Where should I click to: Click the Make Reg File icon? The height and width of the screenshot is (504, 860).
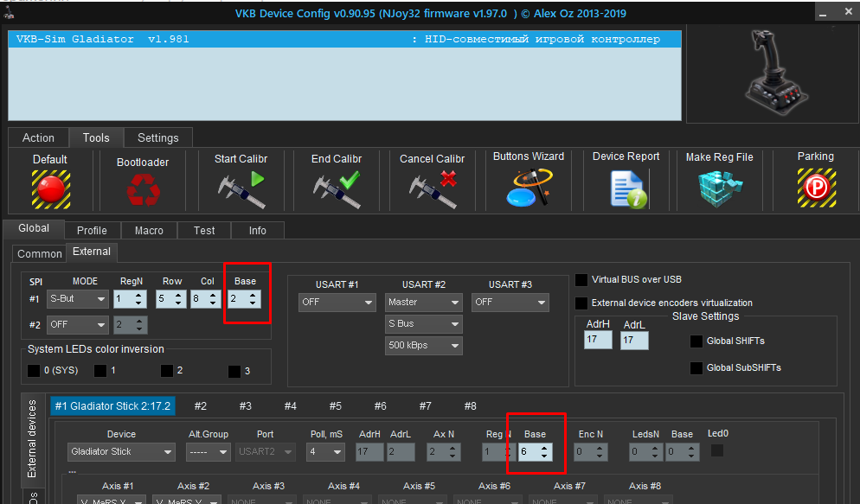click(x=719, y=188)
